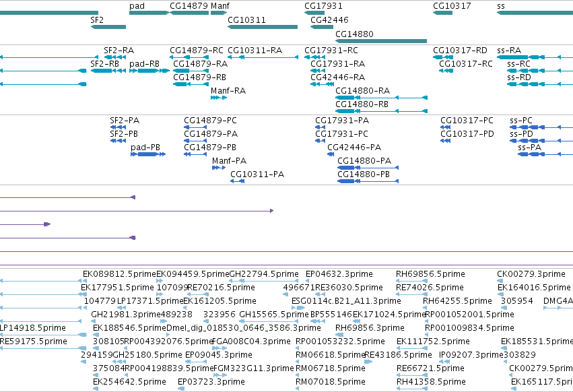Screen dimensions: 573x392
Task: Select the longest purple right-pointing arrow feature
Action: (137, 211)
